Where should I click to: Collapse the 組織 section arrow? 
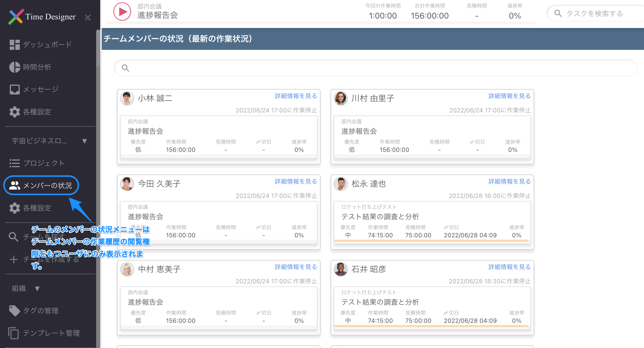click(x=37, y=288)
